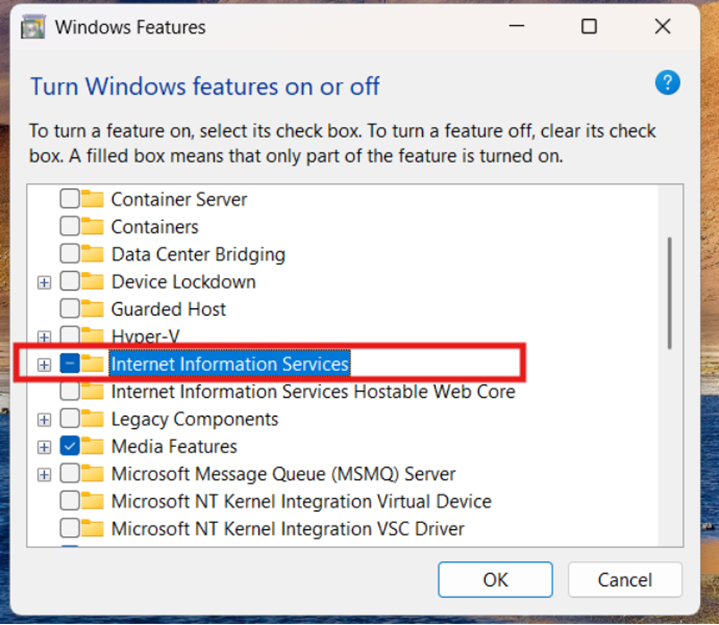Enable the Legacy Components checkbox
This screenshot has width=719, height=625.
tap(70, 419)
